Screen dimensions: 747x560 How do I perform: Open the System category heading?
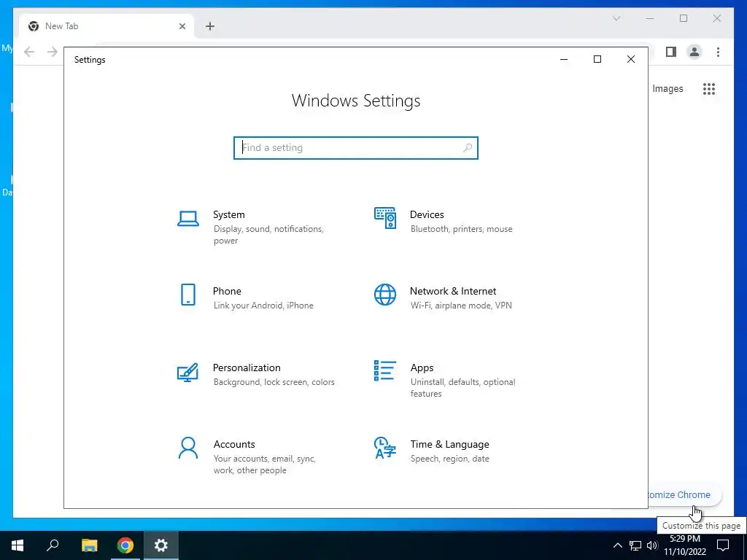point(228,215)
